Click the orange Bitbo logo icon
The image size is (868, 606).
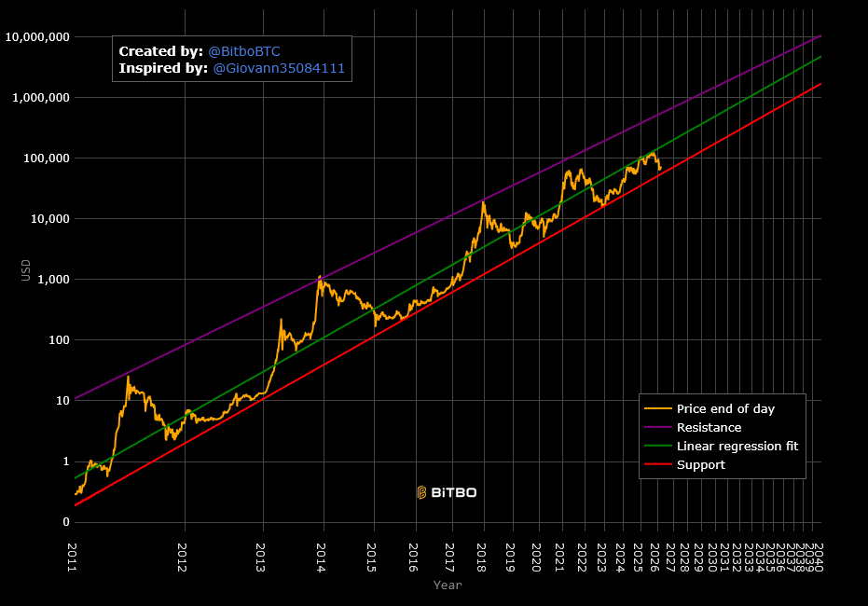tap(421, 492)
